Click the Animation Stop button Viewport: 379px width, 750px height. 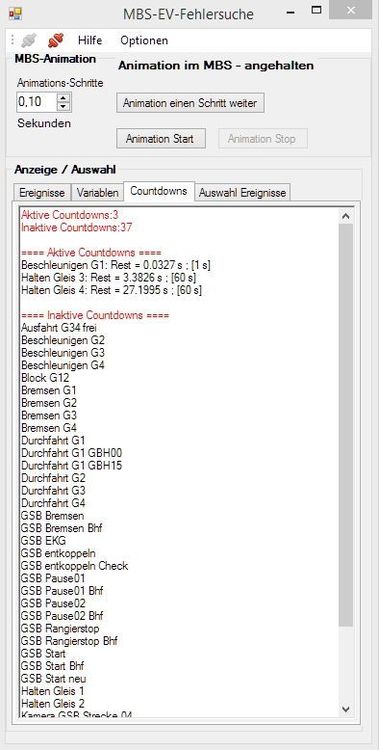pyautogui.click(x=263, y=139)
